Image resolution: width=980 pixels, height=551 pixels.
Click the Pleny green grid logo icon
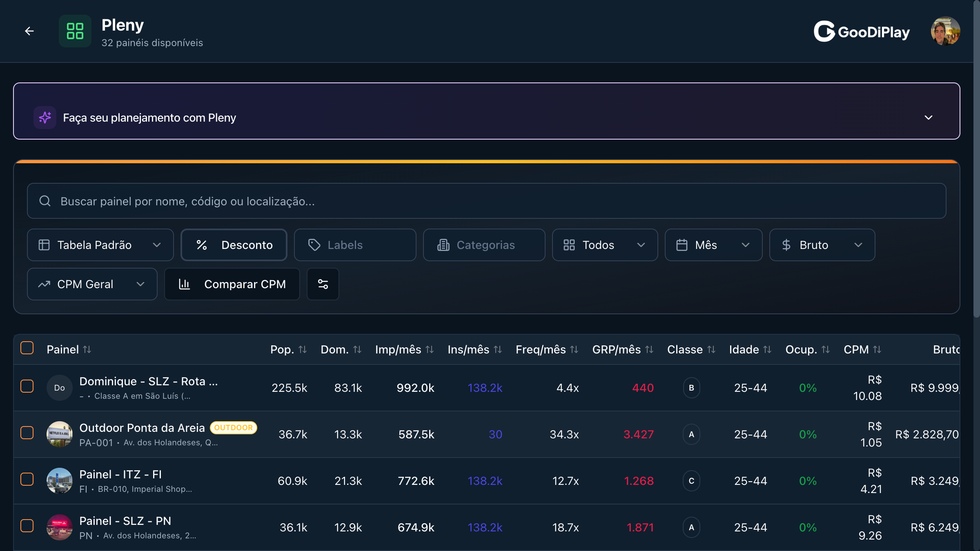[x=75, y=31]
